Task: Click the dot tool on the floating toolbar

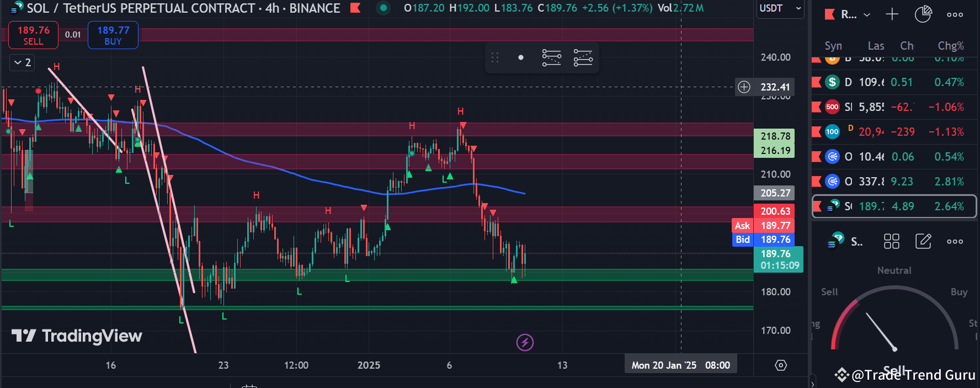Action: [x=520, y=57]
